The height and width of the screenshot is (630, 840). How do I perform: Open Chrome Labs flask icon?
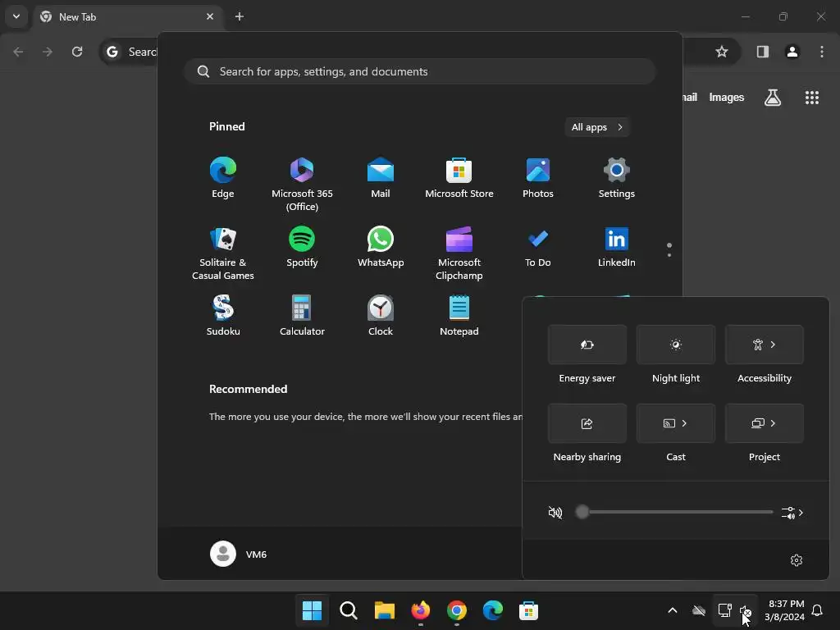pos(772,98)
